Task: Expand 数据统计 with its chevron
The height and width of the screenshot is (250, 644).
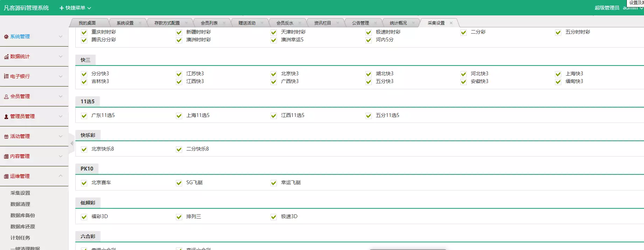Action: 61,56
